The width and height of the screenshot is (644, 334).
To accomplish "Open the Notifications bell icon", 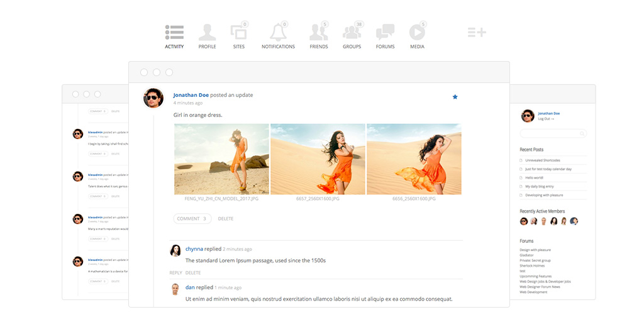I will pos(278,33).
